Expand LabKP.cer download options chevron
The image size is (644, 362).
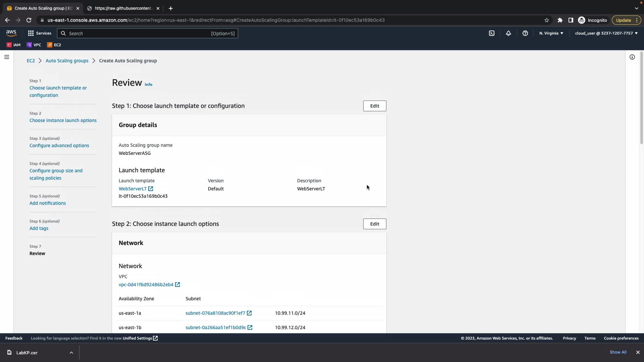(71, 353)
